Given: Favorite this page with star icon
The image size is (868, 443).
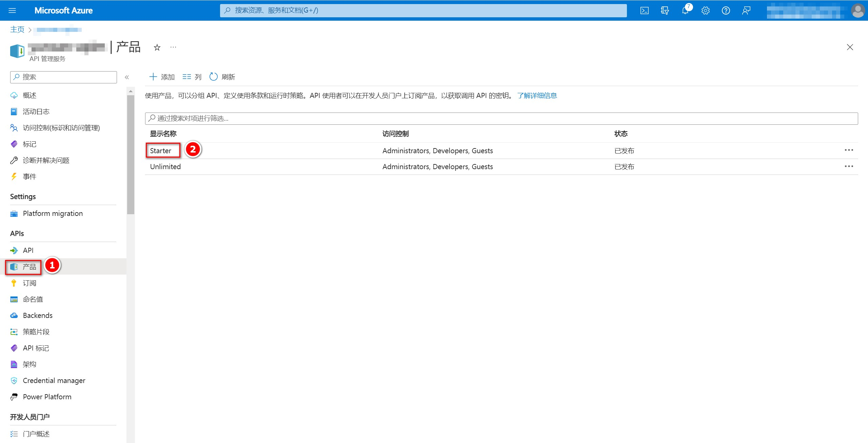Looking at the screenshot, I should [x=157, y=47].
